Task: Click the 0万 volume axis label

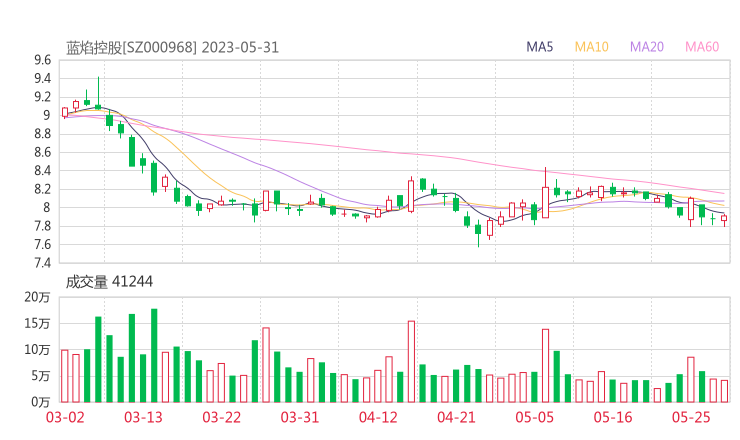Action: point(41,402)
